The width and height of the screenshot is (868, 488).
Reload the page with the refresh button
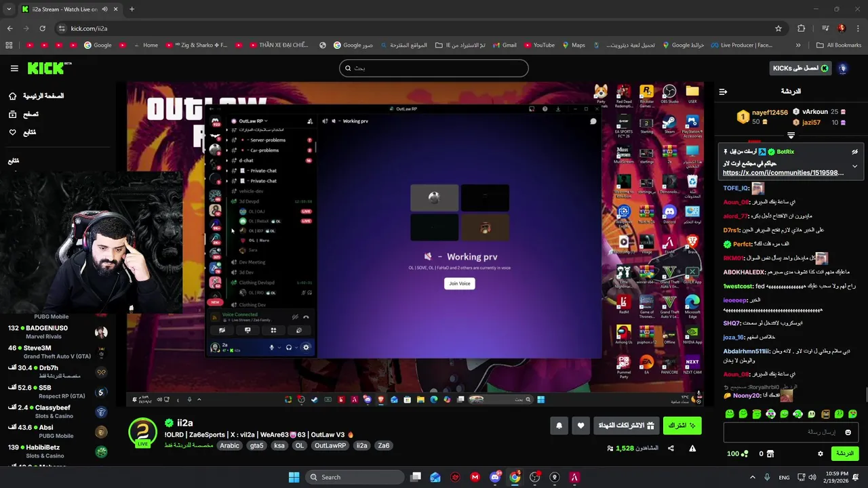(x=42, y=28)
